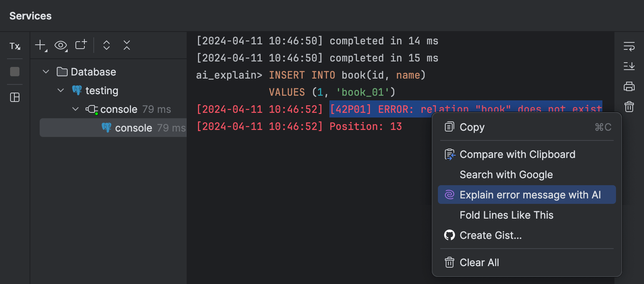Toggle scroll to the end of output

click(x=629, y=66)
